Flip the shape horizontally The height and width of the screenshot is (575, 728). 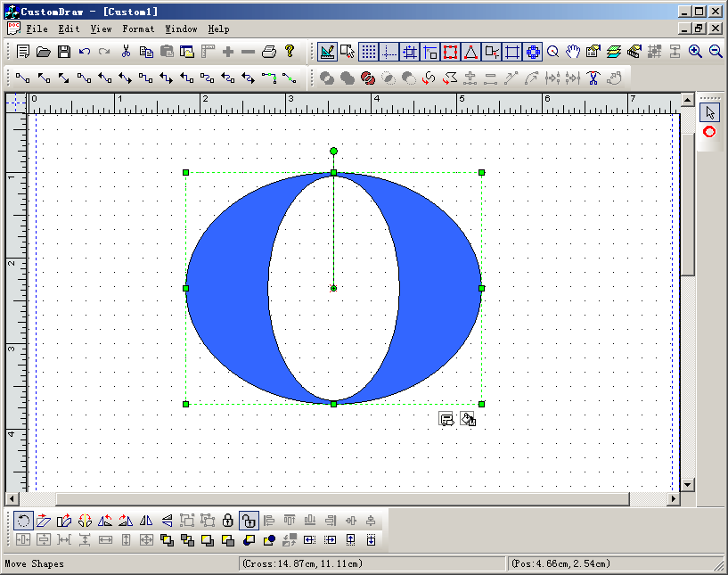[x=146, y=521]
